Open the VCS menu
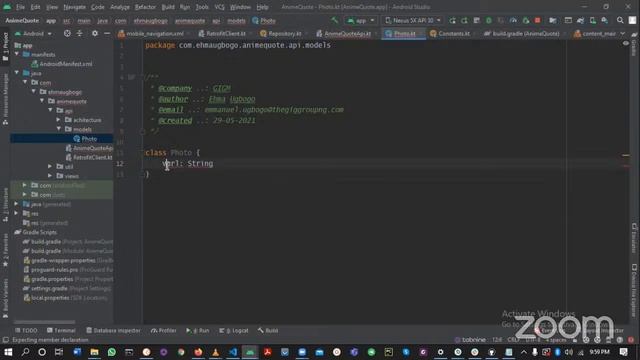This screenshot has height=360, width=640. [x=219, y=7]
